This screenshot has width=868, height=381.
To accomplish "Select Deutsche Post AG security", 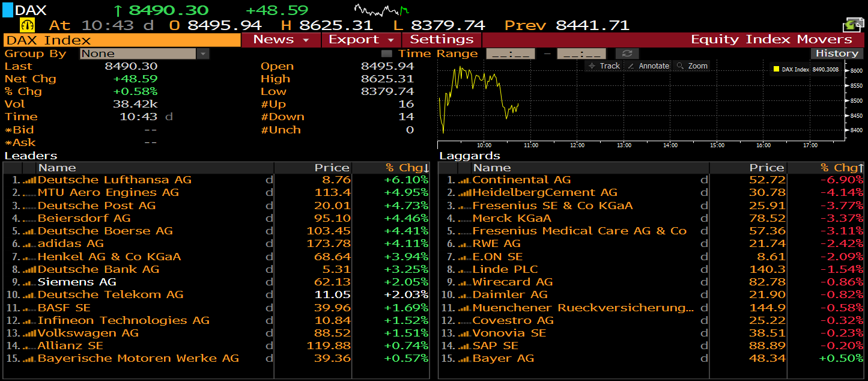I will point(96,206).
